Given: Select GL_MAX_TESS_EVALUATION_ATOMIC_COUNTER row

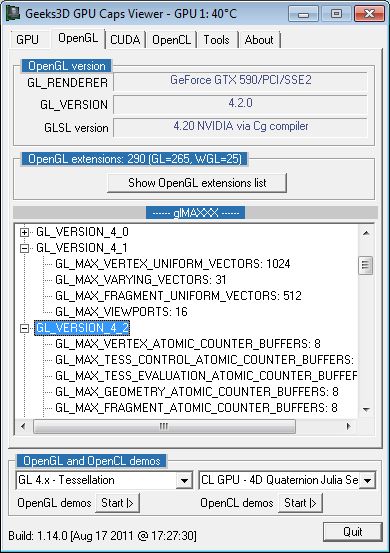Looking at the screenshot, I should click(x=206, y=376).
